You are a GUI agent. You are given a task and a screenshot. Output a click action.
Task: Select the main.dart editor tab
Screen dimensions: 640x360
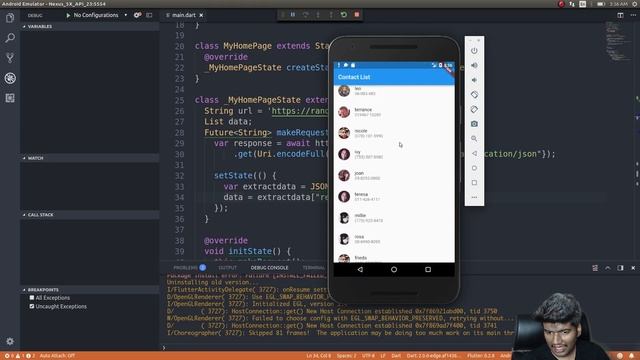pos(184,15)
